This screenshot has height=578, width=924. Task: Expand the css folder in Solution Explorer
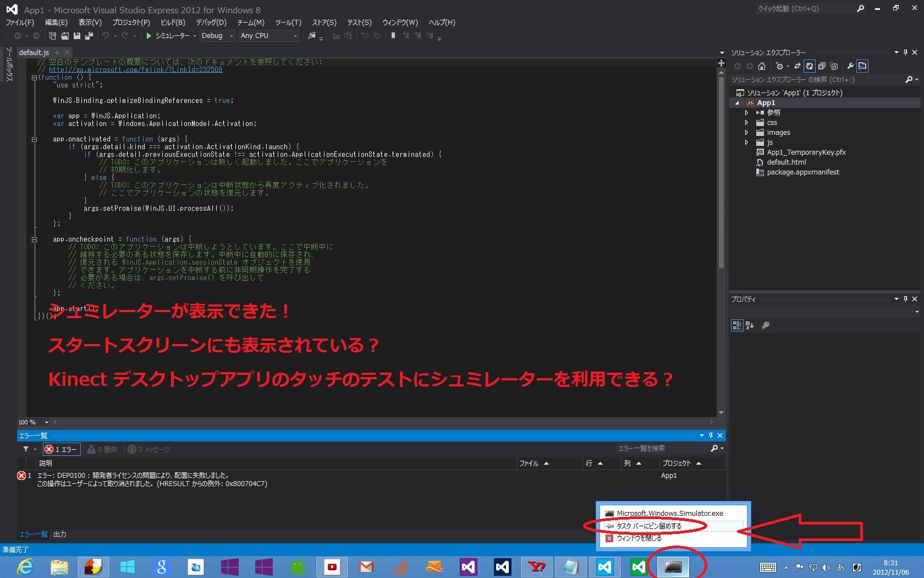click(746, 123)
